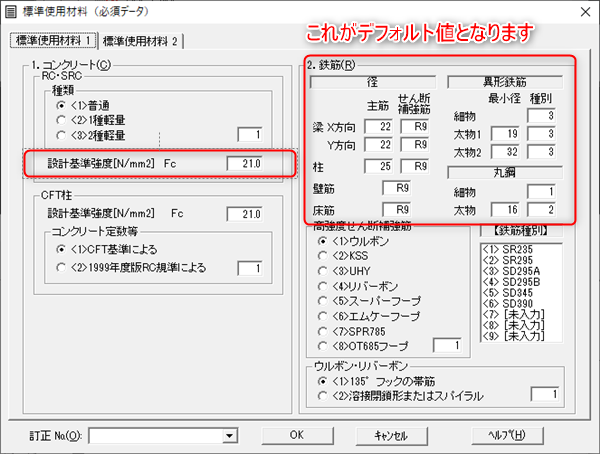Viewport: 600px width, 454px height.
Task: Switch to 標準使用材料 2 tab
Action: pos(140,40)
